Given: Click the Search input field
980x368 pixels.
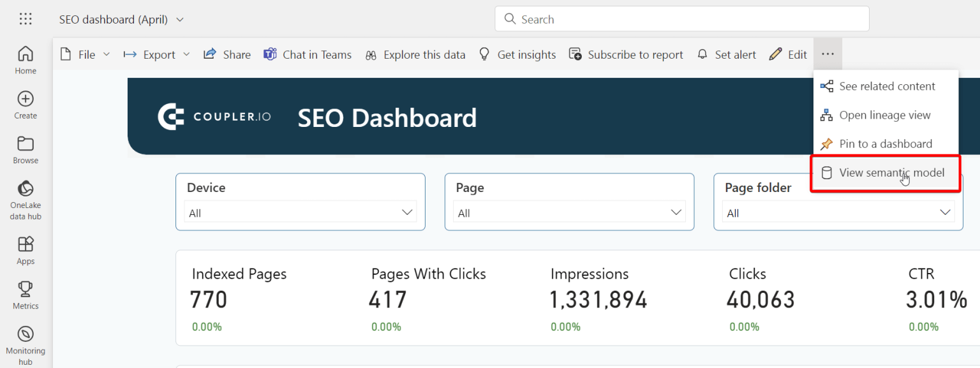Looking at the screenshot, I should 681,19.
